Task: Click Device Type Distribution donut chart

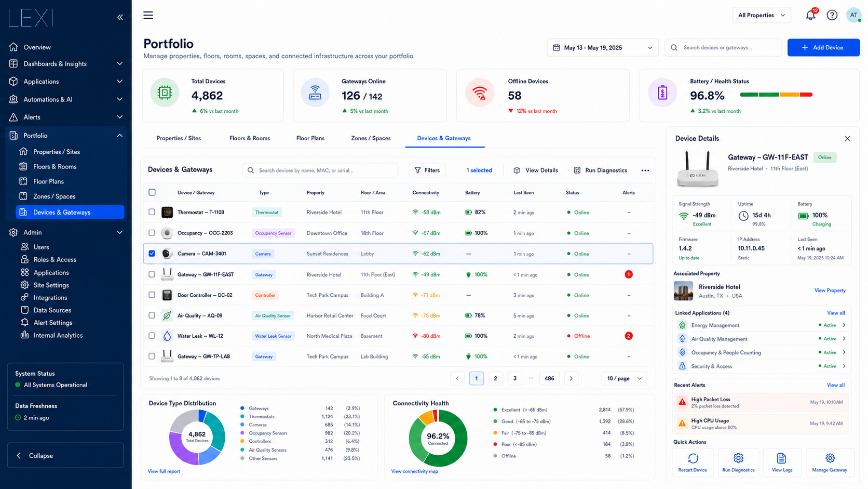Action: pos(197,437)
